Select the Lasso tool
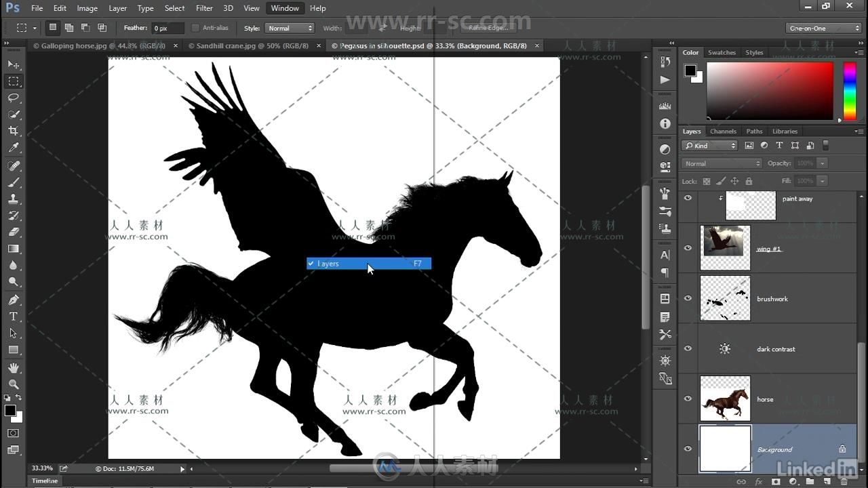 click(x=13, y=98)
